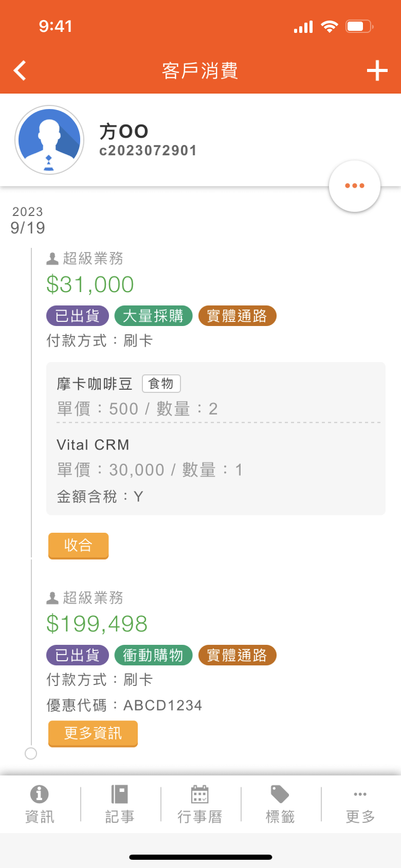This screenshot has width=401, height=868.
Task: Open the 更多 more tab
Action: (x=360, y=804)
